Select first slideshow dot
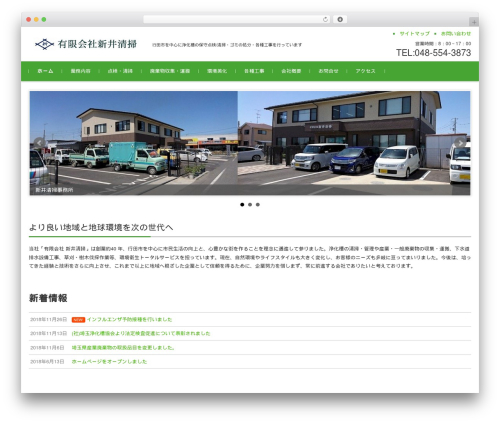Viewport: 500px width, 423px height. pos(242,205)
